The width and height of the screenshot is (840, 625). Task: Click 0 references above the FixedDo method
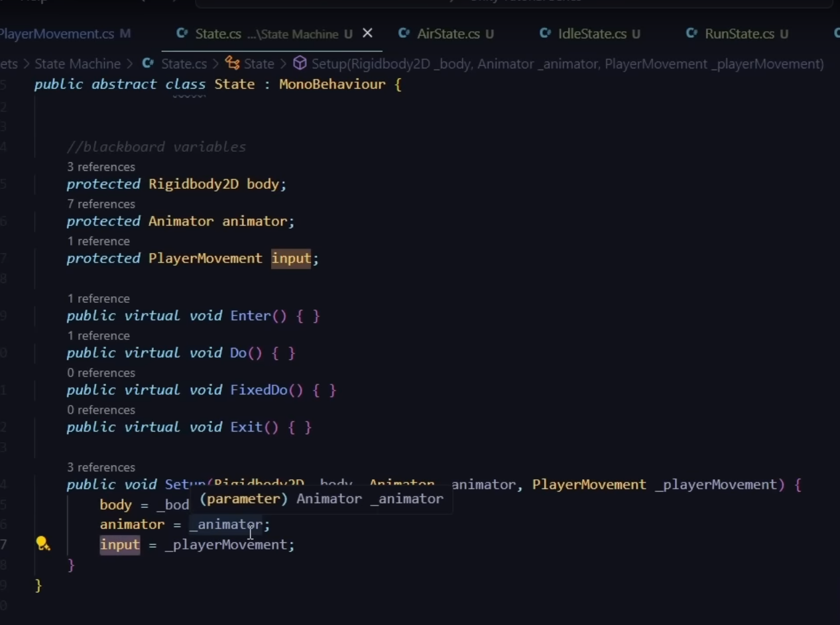tap(101, 372)
